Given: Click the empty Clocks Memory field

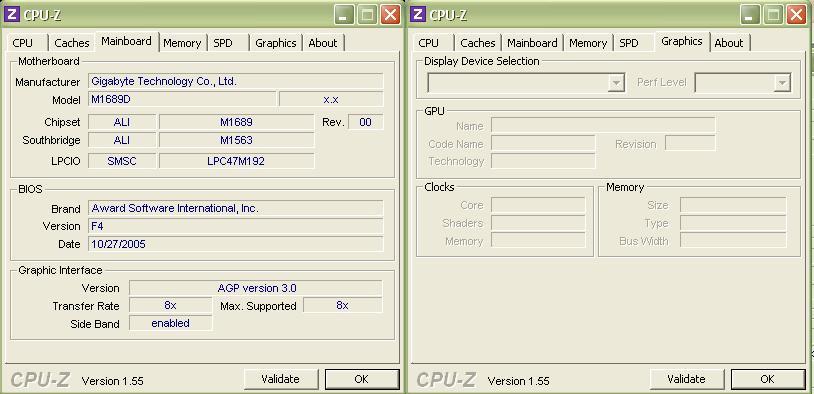Looking at the screenshot, I should [538, 241].
